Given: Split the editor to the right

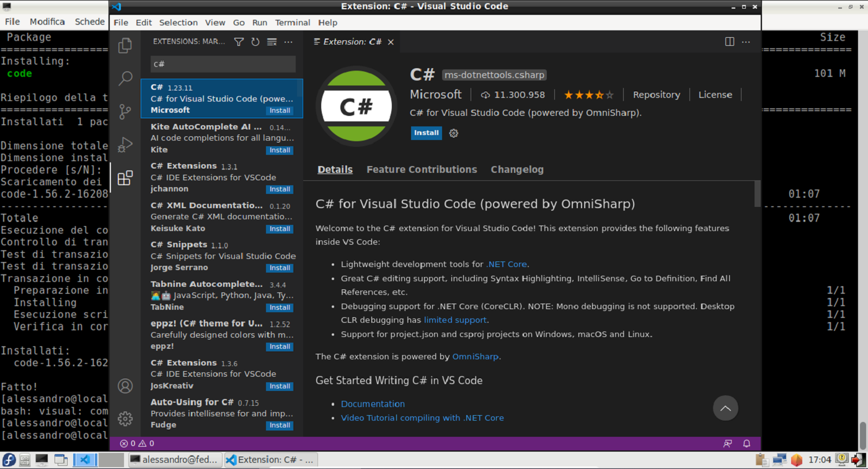Looking at the screenshot, I should click(x=728, y=42).
